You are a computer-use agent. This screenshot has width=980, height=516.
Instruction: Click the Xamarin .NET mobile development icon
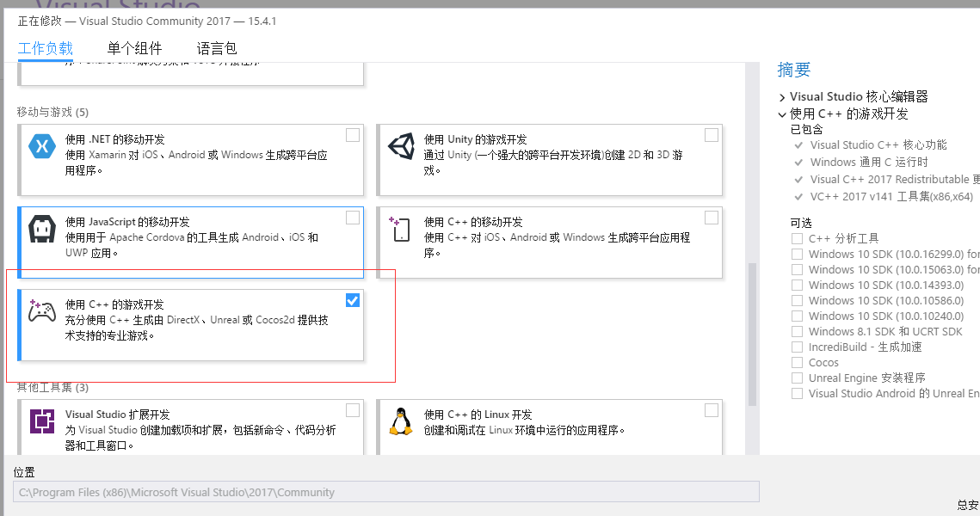42,146
